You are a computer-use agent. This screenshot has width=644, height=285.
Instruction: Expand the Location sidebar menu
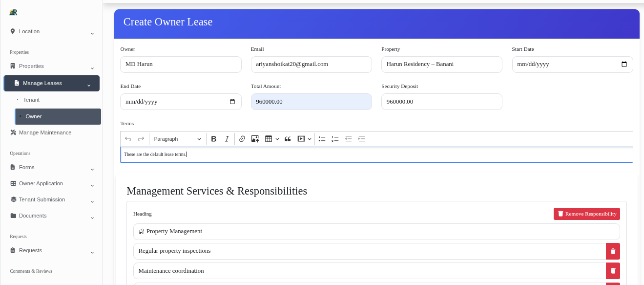pyautogui.click(x=51, y=32)
